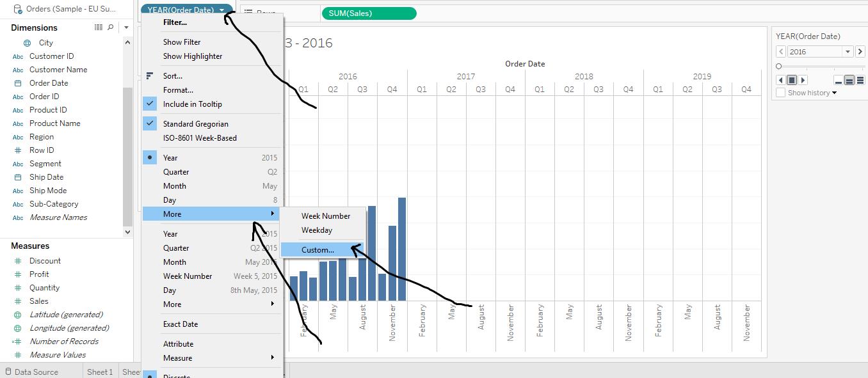Enable the Show history checkbox

(780, 93)
